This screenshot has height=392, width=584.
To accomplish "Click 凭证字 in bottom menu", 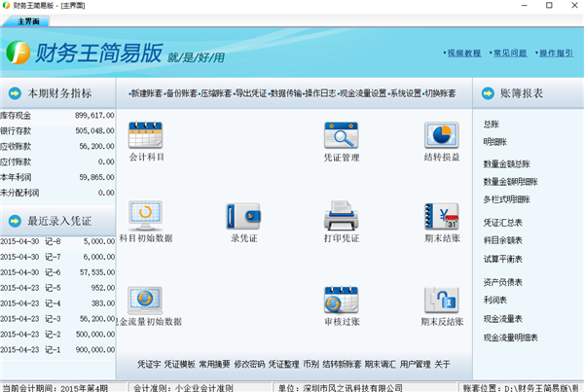I will [x=149, y=364].
